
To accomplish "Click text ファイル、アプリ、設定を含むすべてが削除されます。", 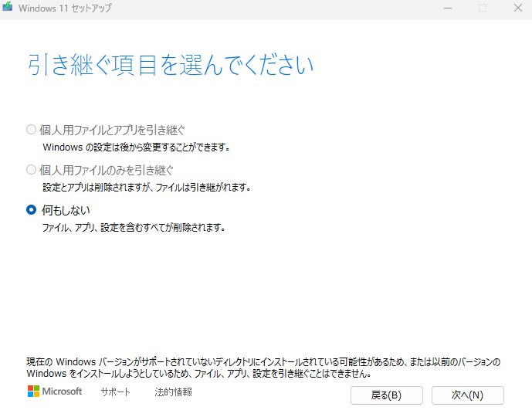I will [134, 227].
